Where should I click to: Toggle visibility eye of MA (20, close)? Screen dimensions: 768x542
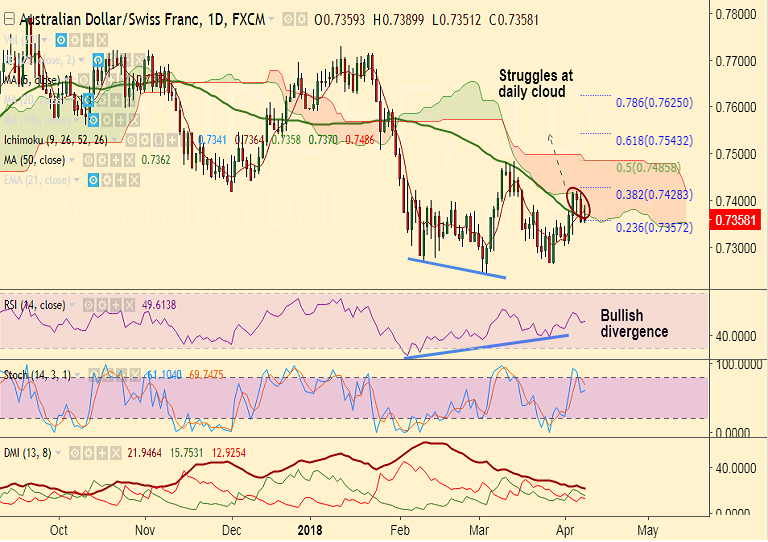pyautogui.click(x=88, y=100)
